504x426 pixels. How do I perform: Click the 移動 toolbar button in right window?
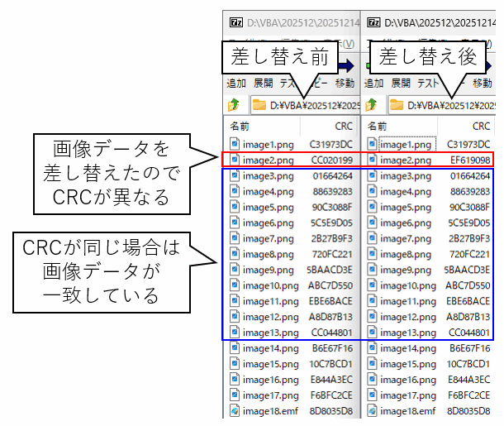click(x=483, y=83)
